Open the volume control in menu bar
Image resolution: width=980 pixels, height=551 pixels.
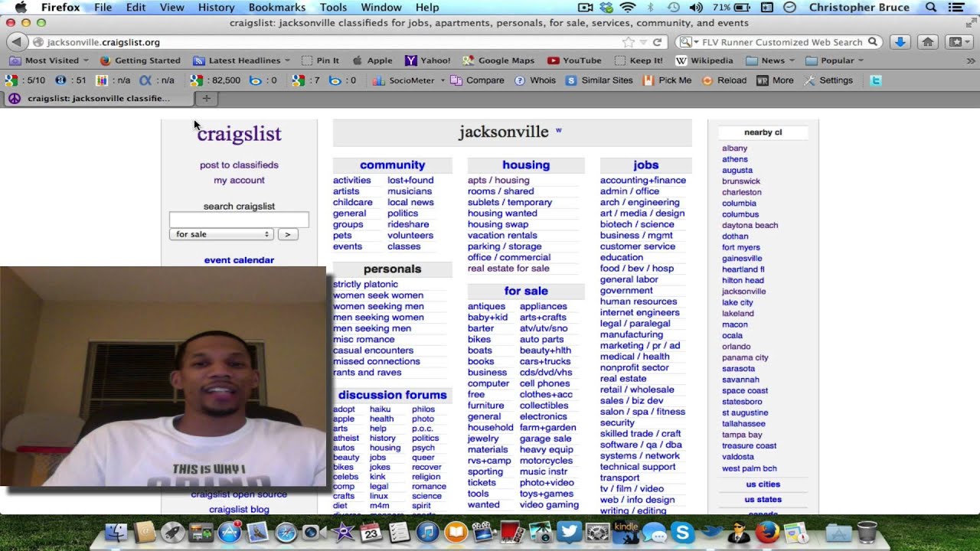(695, 8)
